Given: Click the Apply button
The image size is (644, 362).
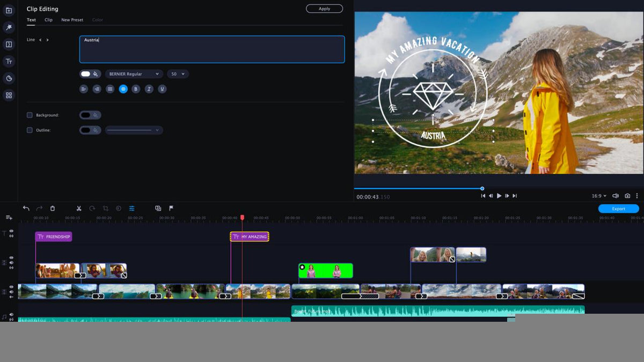Looking at the screenshot, I should click(x=324, y=9).
